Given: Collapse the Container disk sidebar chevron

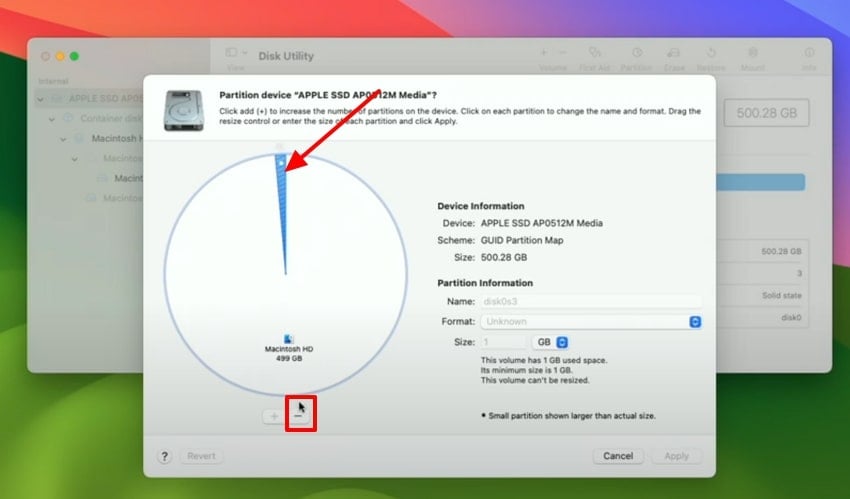Looking at the screenshot, I should pos(52,119).
